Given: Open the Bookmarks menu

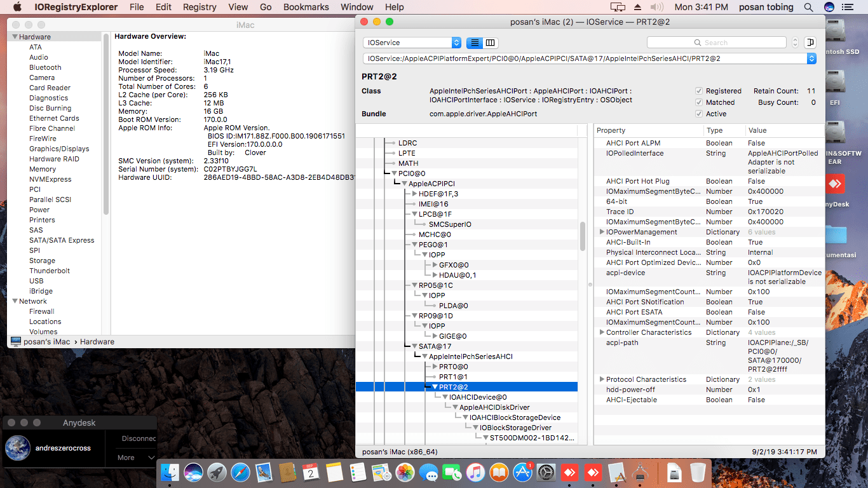Looking at the screenshot, I should 306,7.
